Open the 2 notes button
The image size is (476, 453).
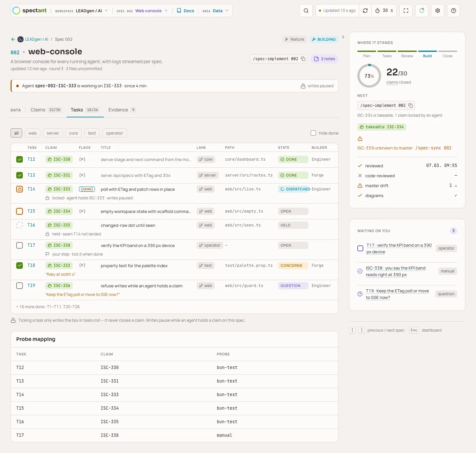coord(324,59)
